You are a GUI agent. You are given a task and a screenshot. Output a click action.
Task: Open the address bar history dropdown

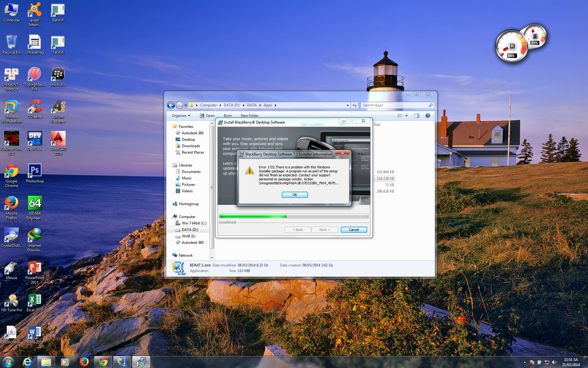tap(348, 105)
